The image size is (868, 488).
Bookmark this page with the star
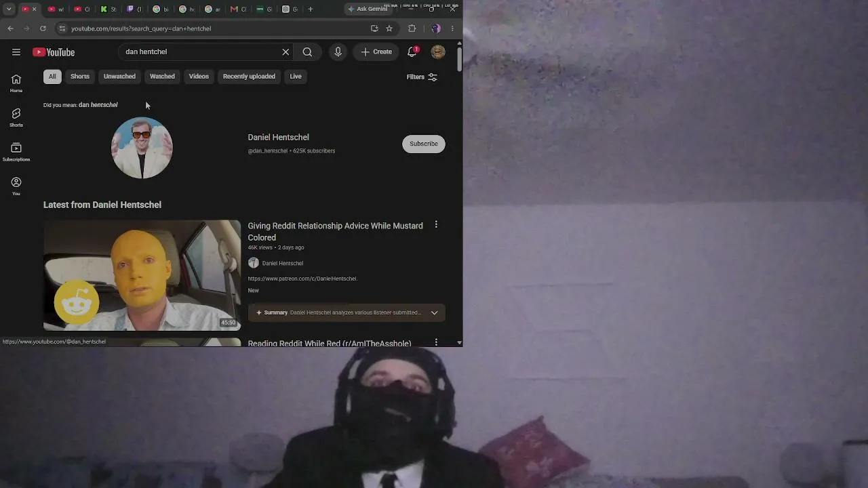click(389, 28)
